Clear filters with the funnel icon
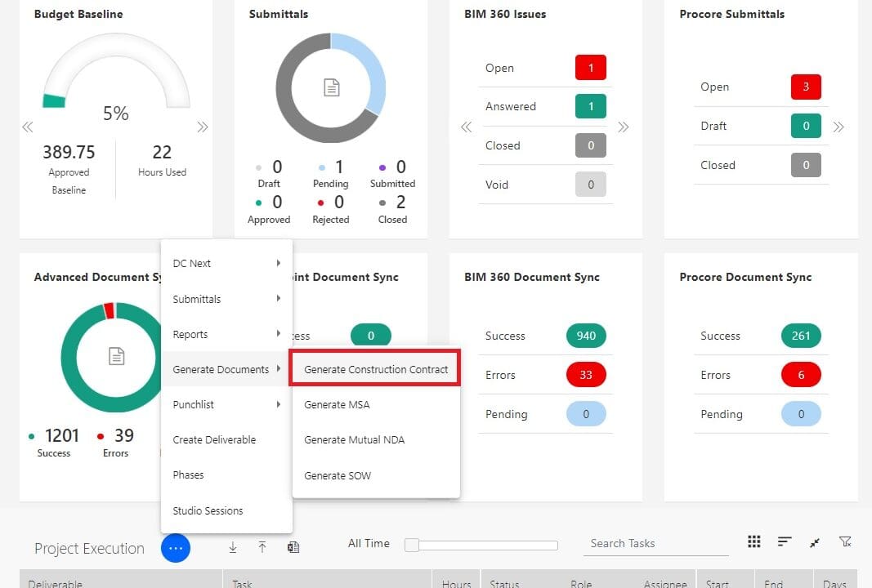 coord(845,542)
